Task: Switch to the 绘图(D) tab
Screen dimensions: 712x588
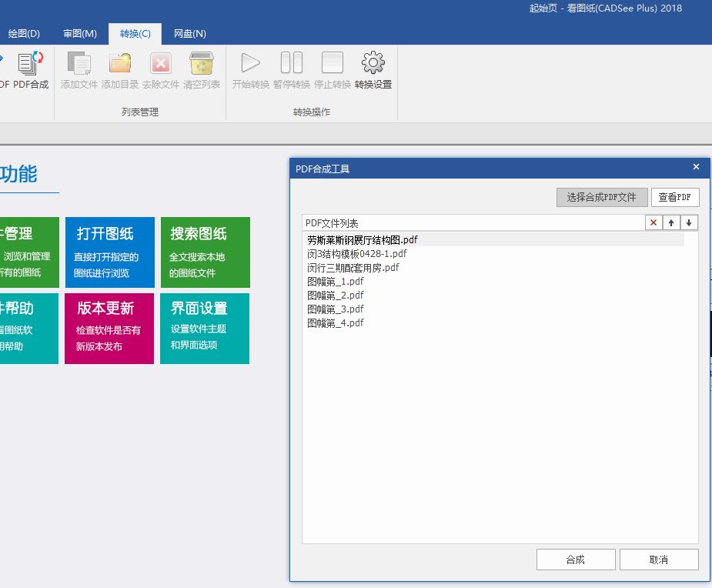Action: pyautogui.click(x=24, y=34)
